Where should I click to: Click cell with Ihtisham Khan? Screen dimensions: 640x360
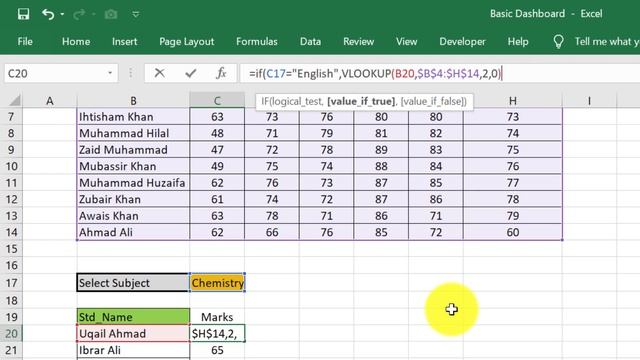click(133, 117)
